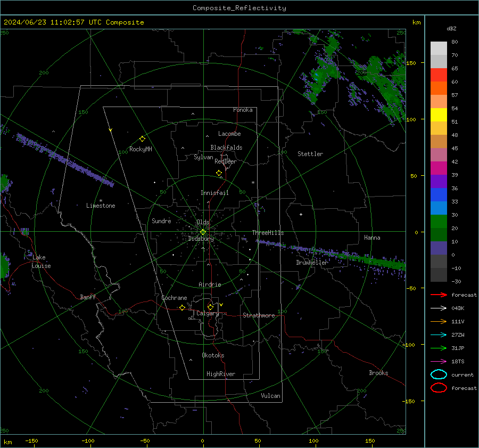This screenshot has height=448, width=479.
Task: Click the Banff city label
Action: point(88,297)
